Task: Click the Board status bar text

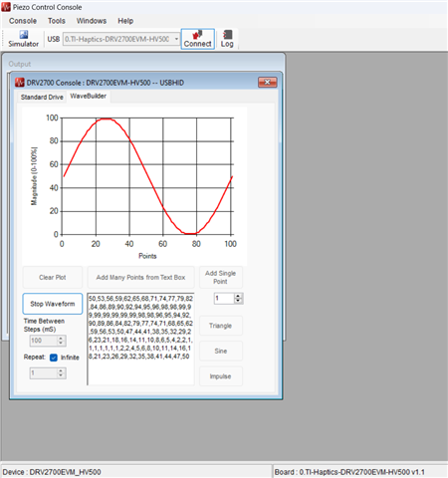Action: 349,472
